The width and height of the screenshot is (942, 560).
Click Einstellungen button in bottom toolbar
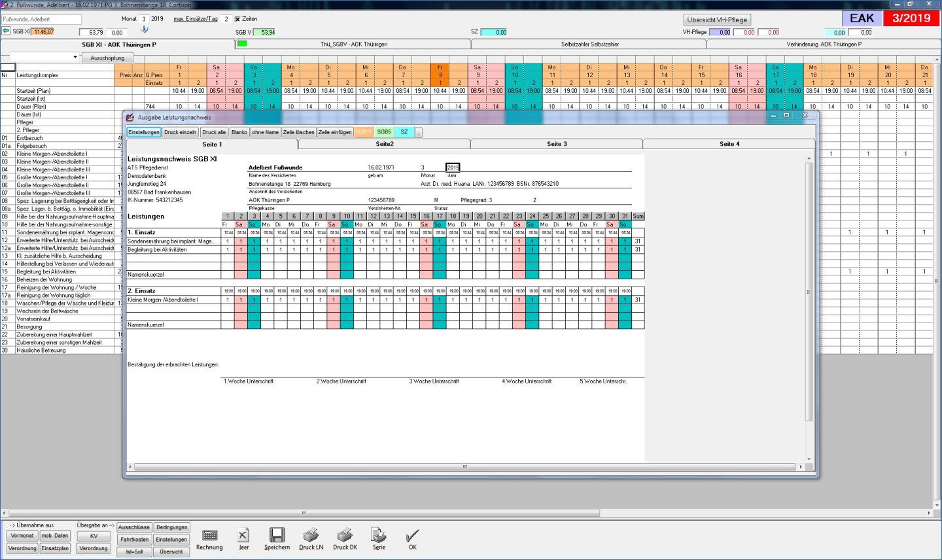(x=172, y=540)
